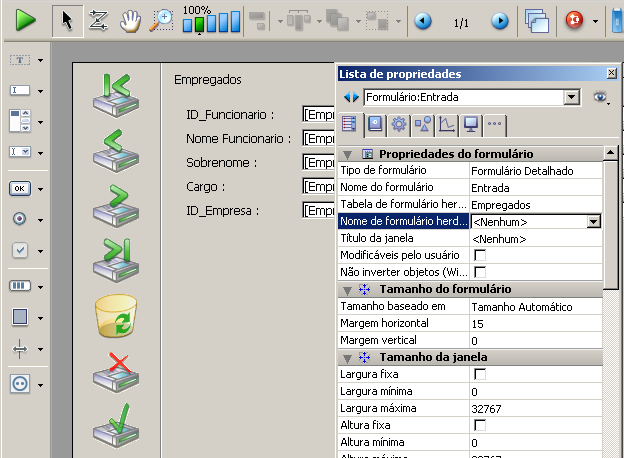The height and width of the screenshot is (458, 624).
Task: Go to next page in toolbar
Action: [x=500, y=20]
